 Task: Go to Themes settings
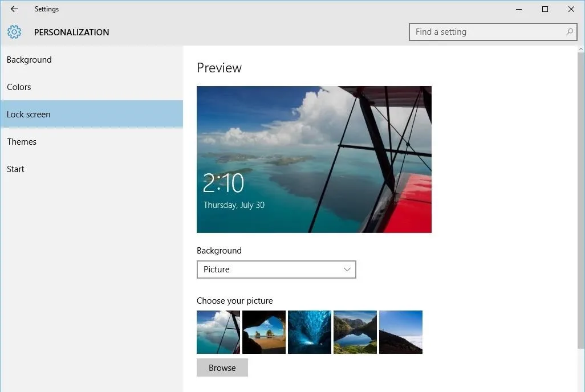(x=22, y=142)
